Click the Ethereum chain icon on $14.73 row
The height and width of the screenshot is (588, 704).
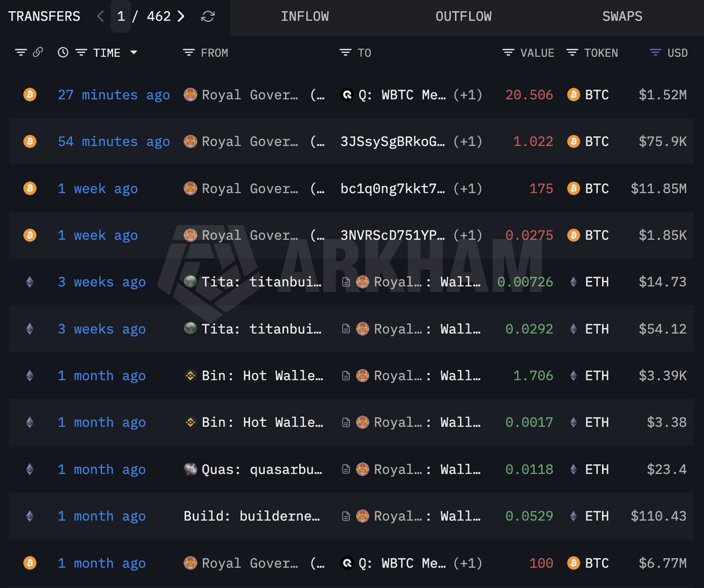pos(29,282)
